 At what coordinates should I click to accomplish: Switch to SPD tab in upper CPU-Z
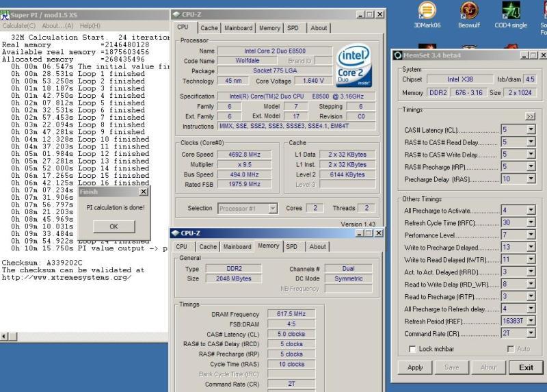293,28
